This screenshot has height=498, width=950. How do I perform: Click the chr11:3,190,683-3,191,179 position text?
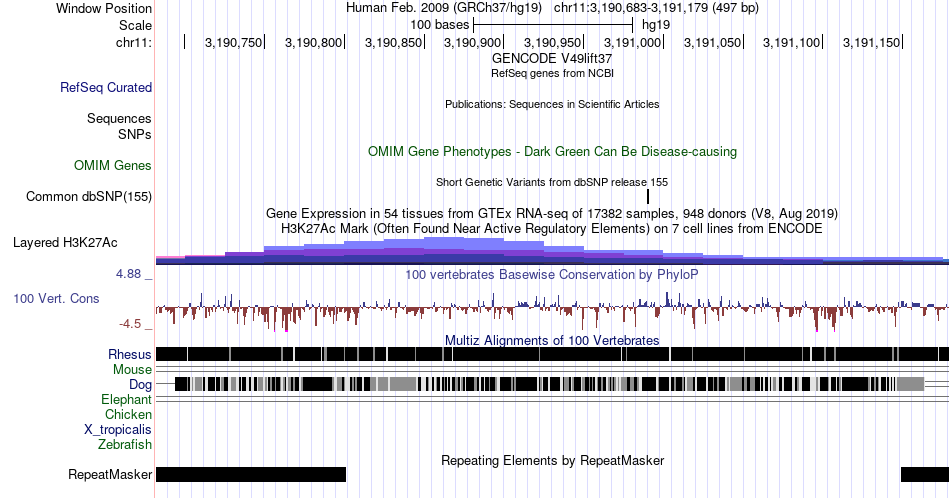click(656, 8)
